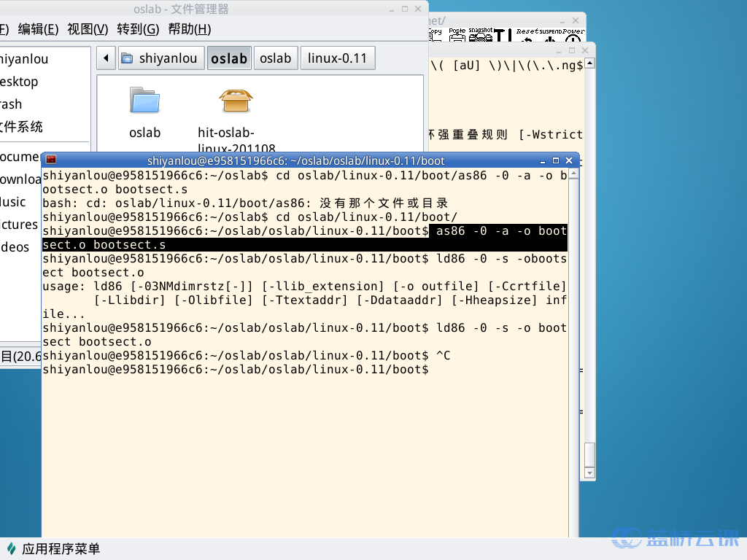The image size is (747, 560).
Task: Click the back arrow in path bar
Action: click(x=107, y=58)
